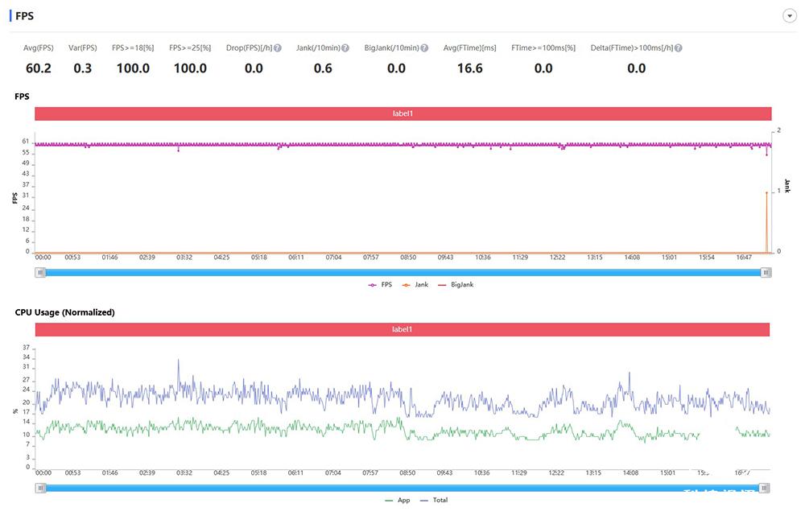Select the FPS>=18[%] label

tap(133, 47)
